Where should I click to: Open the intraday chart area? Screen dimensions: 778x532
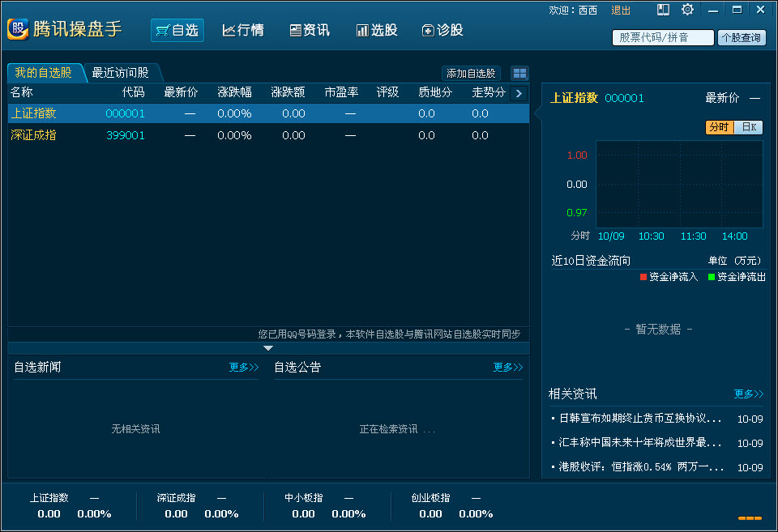679,184
